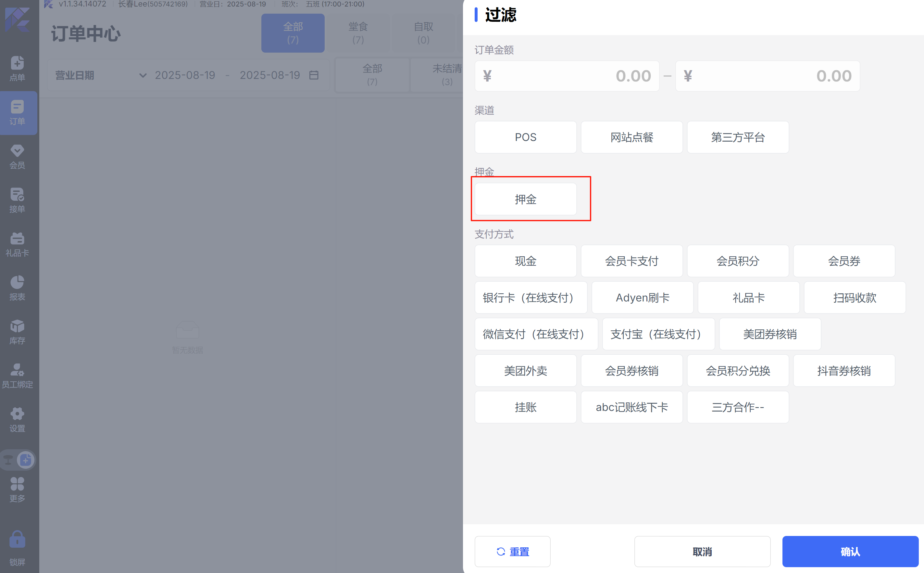The height and width of the screenshot is (573, 924).
Task: Open the 接单 accept-order icon in sidebar
Action: pos(17,200)
